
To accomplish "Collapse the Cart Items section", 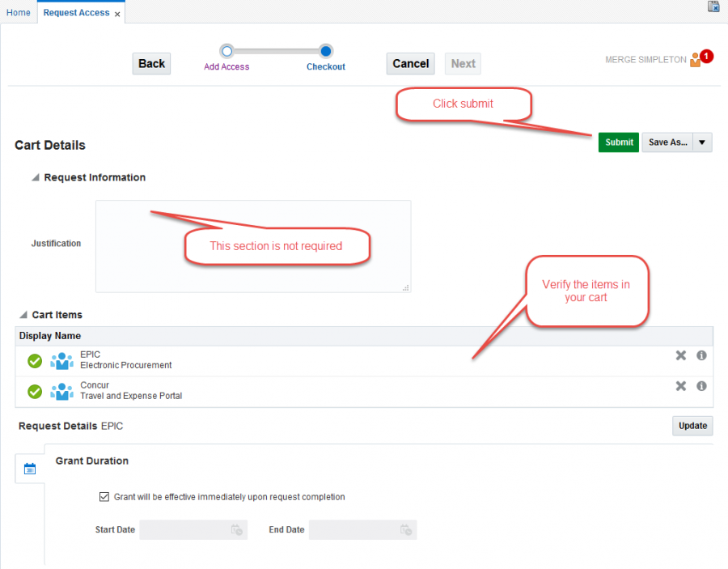I will (23, 315).
